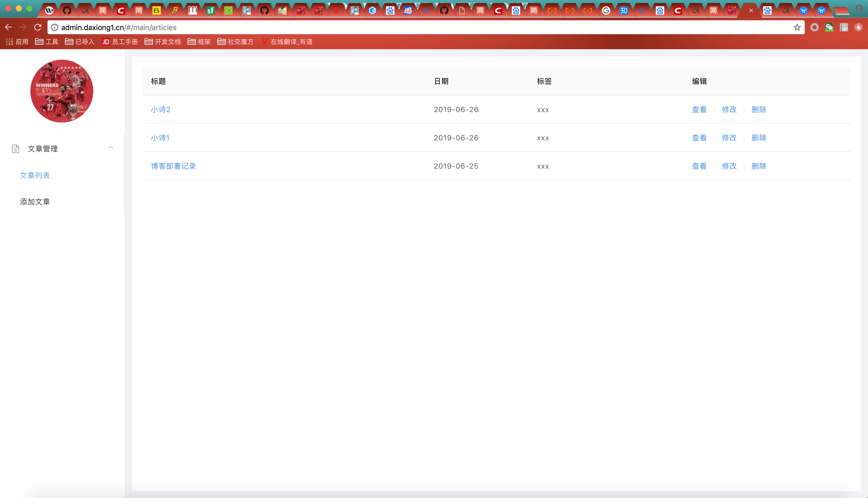Click the site info icon in address bar
This screenshot has width=868, height=498.
pyautogui.click(x=54, y=27)
